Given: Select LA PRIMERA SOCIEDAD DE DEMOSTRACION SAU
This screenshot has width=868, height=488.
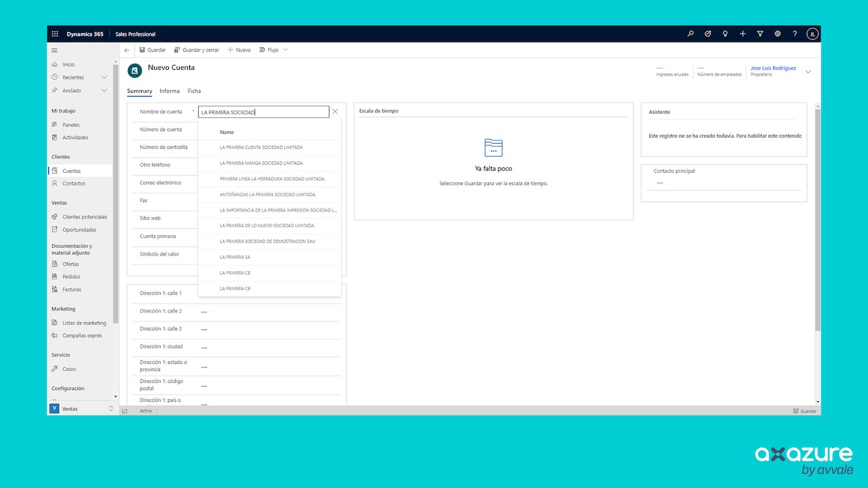Looking at the screenshot, I should pos(269,241).
